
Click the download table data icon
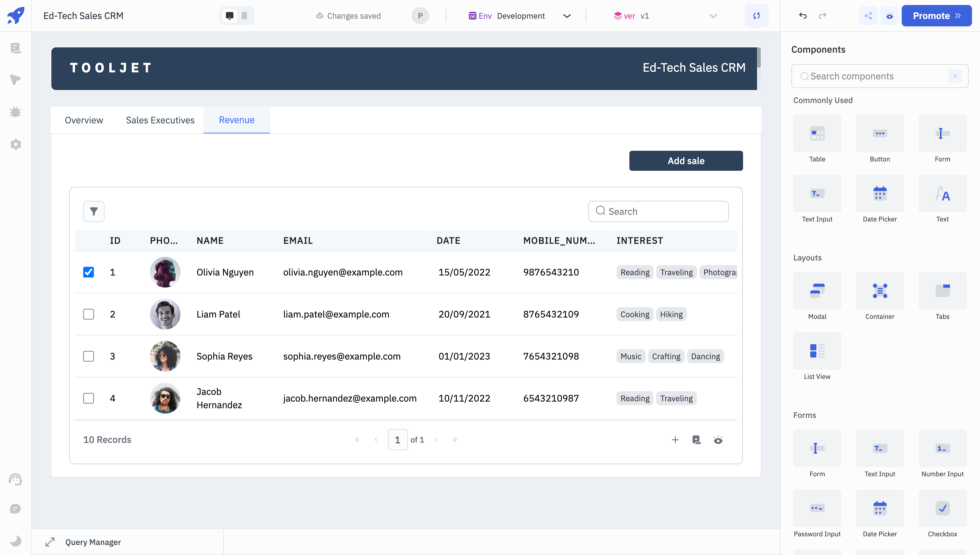[x=696, y=440]
